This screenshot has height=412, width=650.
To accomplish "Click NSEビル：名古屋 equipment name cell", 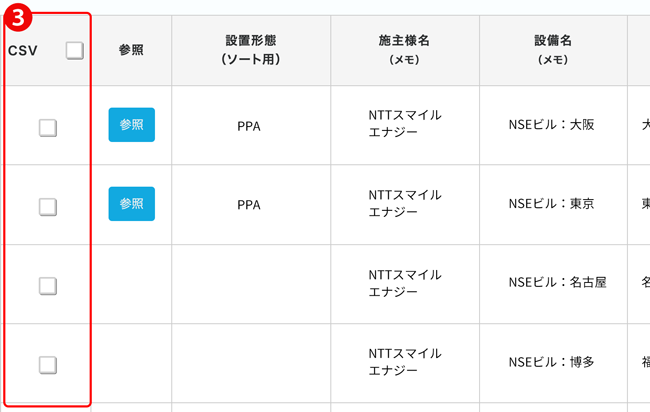I will tap(558, 282).
